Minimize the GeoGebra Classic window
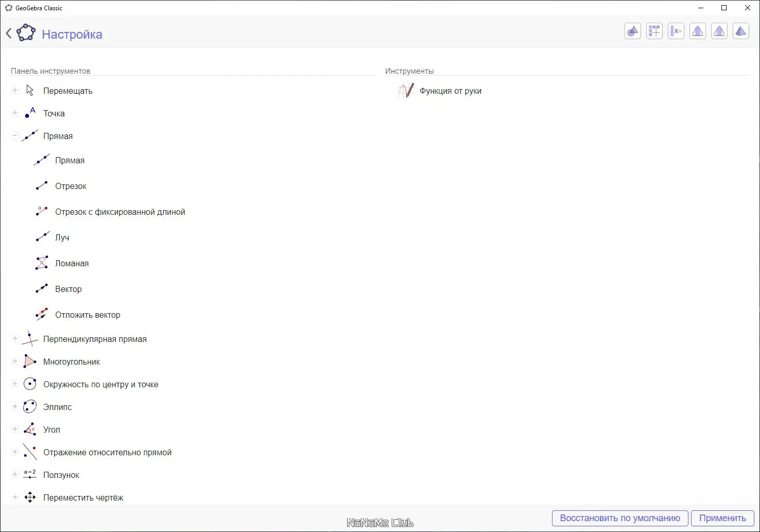The width and height of the screenshot is (760, 532). click(x=701, y=8)
